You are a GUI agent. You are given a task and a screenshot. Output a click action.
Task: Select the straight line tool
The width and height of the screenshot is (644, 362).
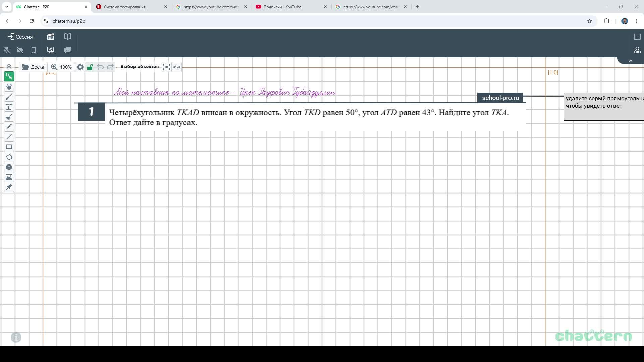coord(9,137)
